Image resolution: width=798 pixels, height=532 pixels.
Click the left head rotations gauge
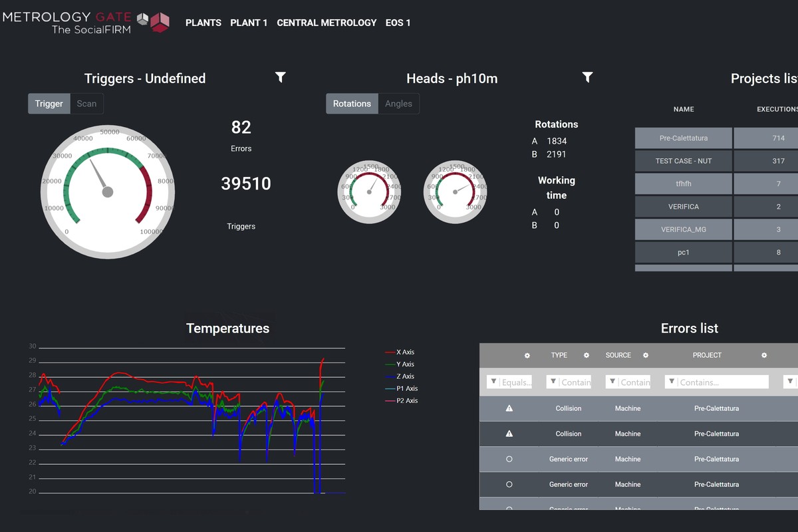369,192
